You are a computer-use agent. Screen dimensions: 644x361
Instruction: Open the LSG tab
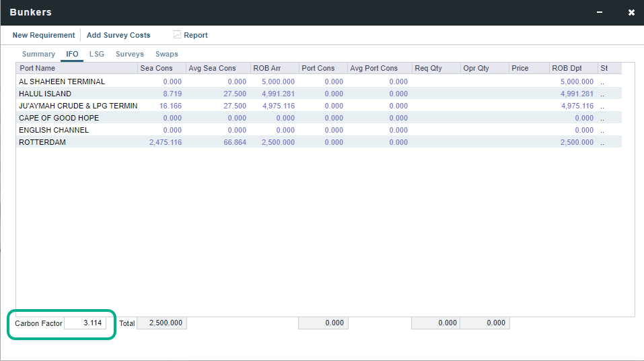click(97, 54)
